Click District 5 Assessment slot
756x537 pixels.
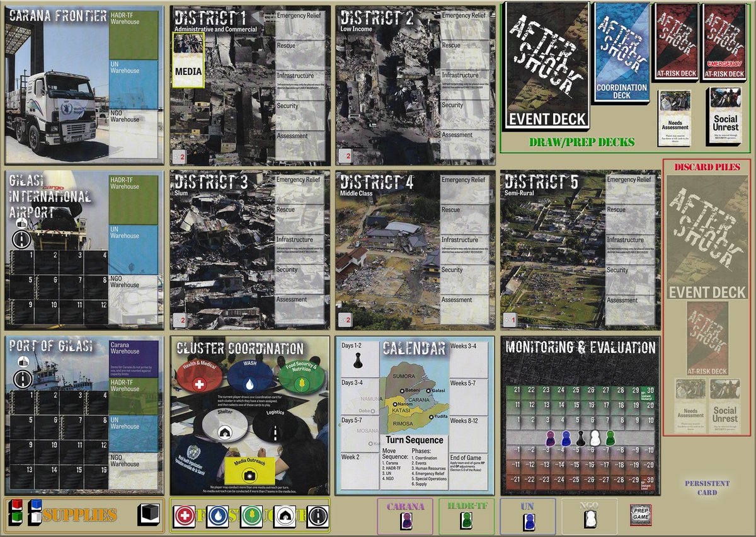pyautogui.click(x=631, y=309)
